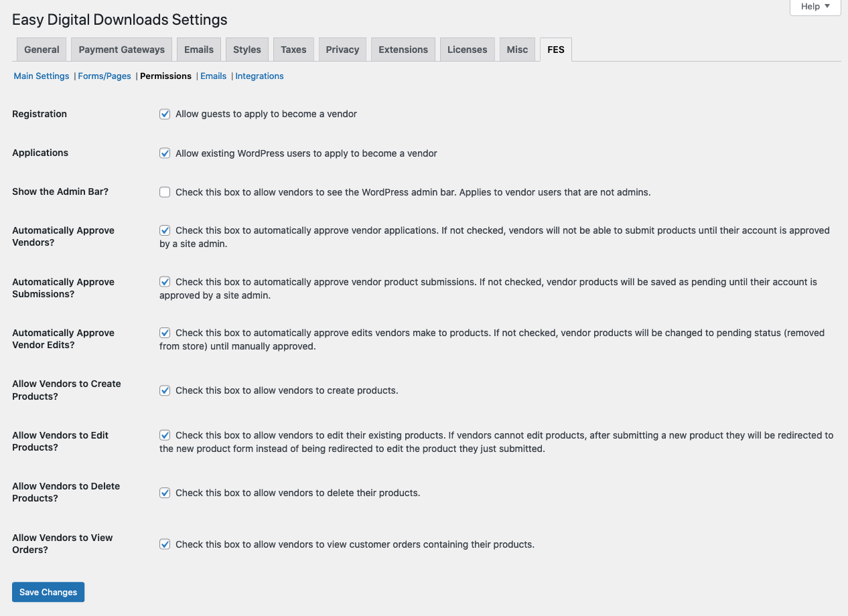Select the Emails settings tab
The height and width of the screenshot is (616, 848).
[199, 50]
